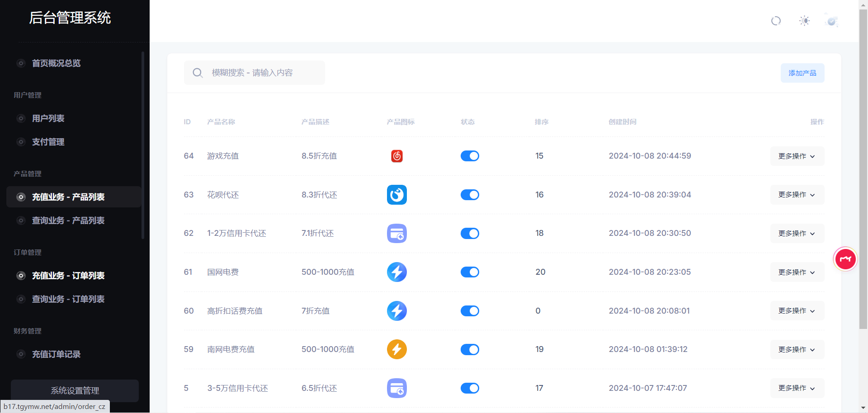Image resolution: width=868 pixels, height=413 pixels.
Task: Click the orange lightning icon for 南网电费充值
Action: click(x=396, y=349)
